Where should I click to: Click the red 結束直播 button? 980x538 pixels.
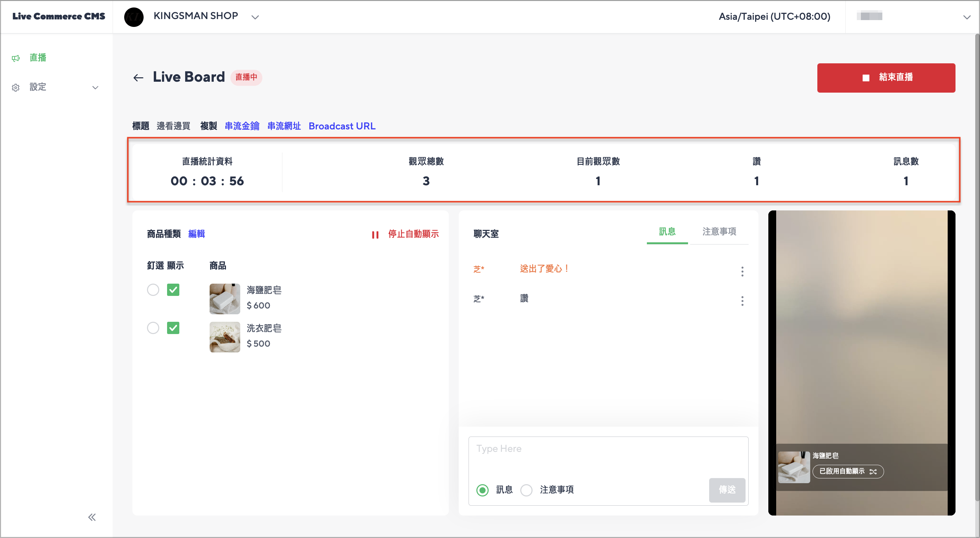(886, 78)
